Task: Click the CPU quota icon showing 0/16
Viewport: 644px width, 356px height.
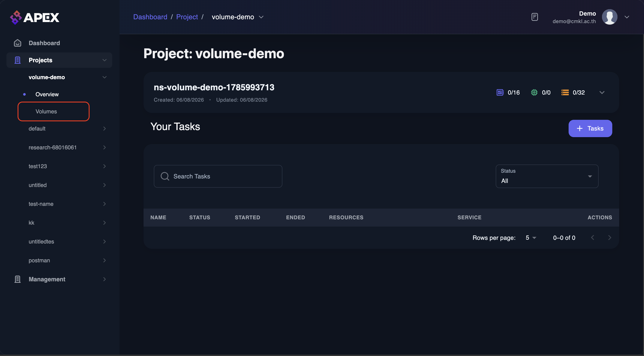Action: click(500, 92)
